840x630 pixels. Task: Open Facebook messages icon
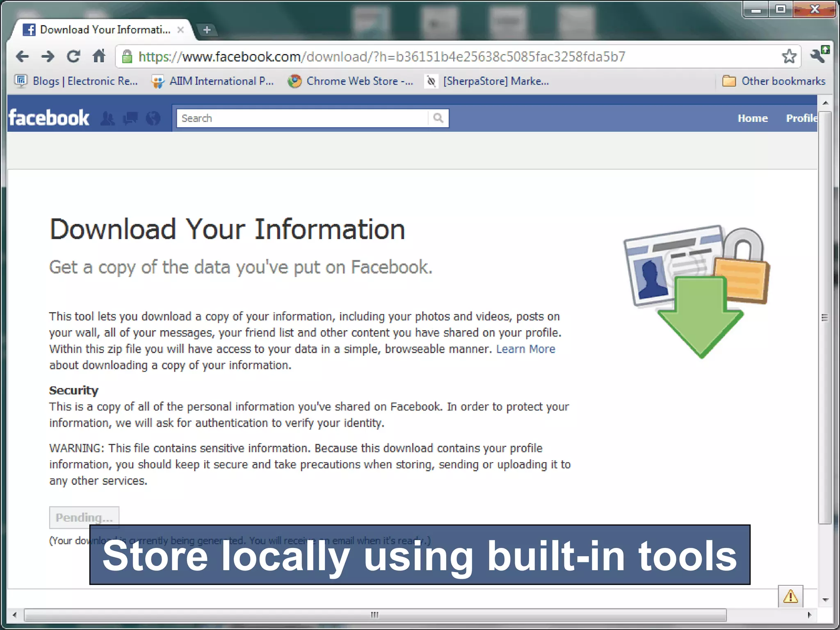pos(131,119)
